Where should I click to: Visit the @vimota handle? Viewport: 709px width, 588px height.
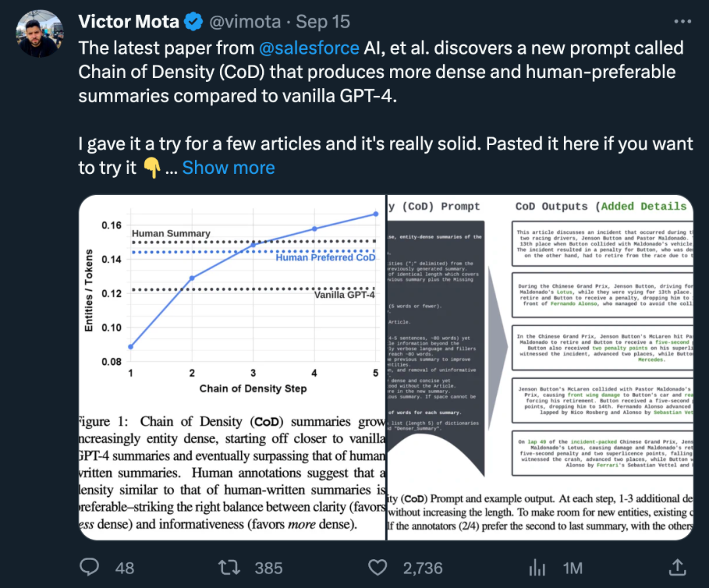(x=245, y=21)
